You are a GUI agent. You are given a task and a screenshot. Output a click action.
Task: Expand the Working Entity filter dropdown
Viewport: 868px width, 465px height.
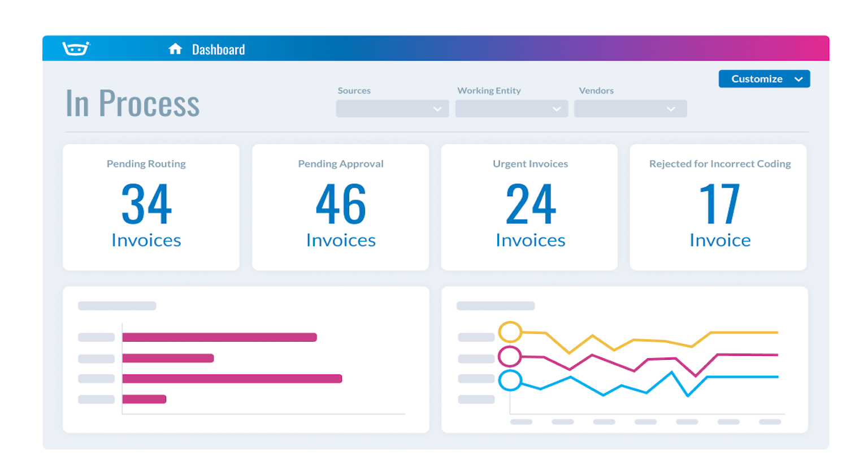point(511,109)
